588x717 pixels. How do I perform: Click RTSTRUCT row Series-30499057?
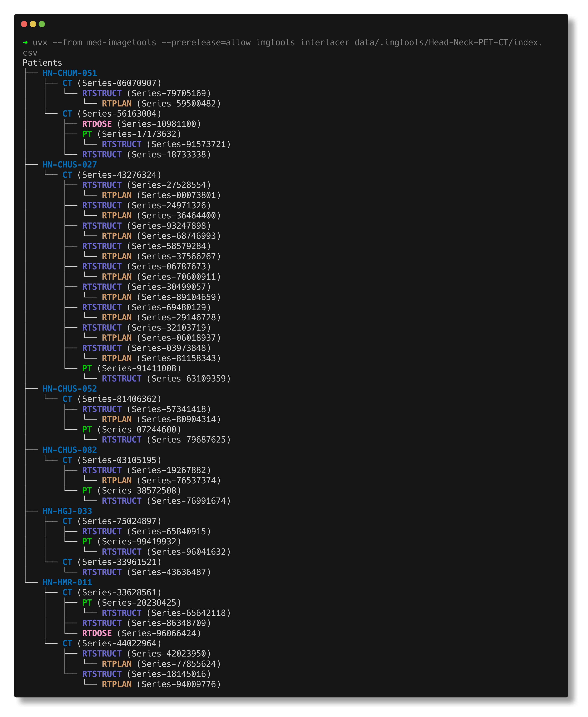pyautogui.click(x=147, y=287)
